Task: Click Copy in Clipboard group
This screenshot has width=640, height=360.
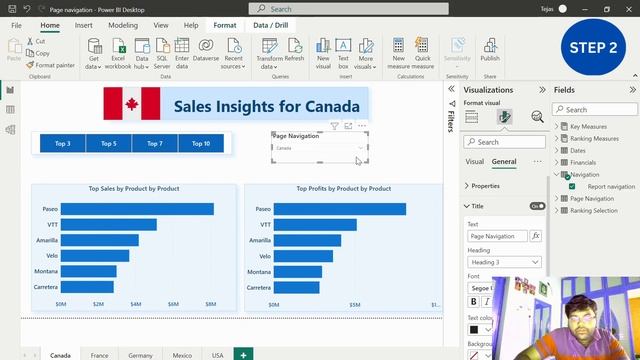Action: pos(38,53)
